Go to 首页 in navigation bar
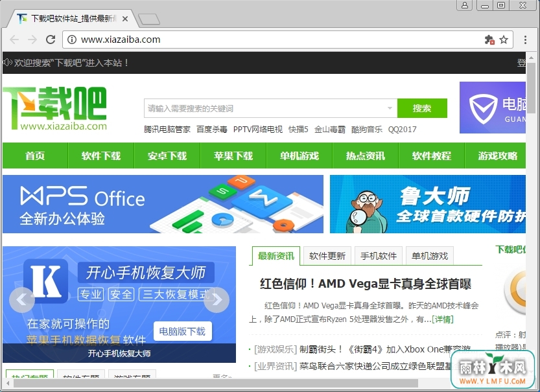Screen dimensions: 540x392 [35, 156]
